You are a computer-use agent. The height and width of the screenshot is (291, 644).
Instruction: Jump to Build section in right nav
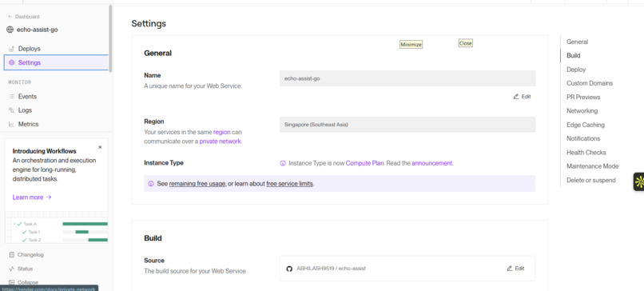tap(574, 55)
